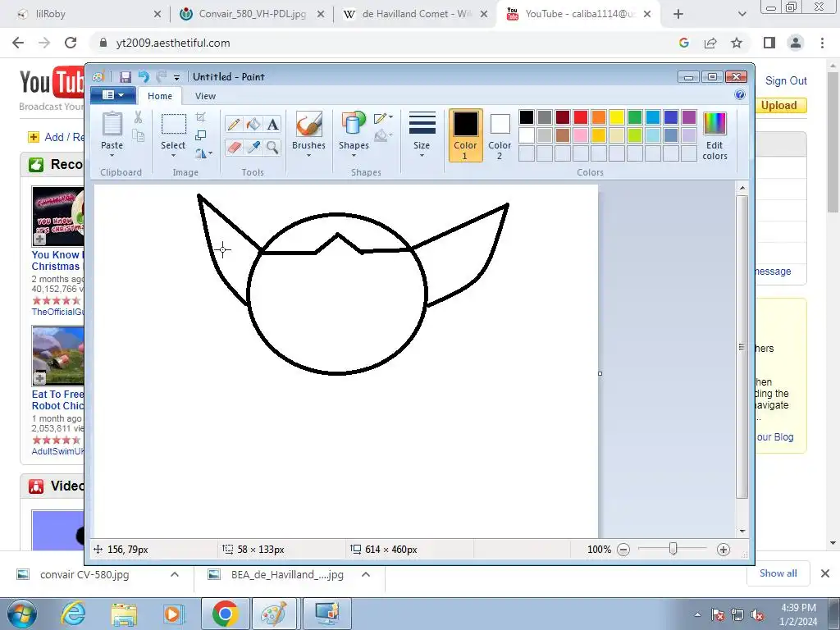Expand the Paste dropdown arrow
The image size is (840, 630).
click(112, 155)
